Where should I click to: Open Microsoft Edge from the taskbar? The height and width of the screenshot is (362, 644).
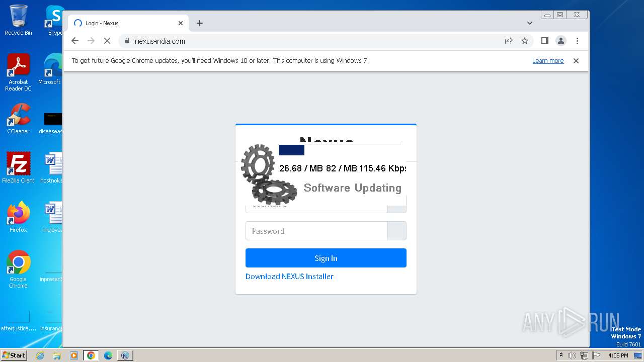pos(108,355)
